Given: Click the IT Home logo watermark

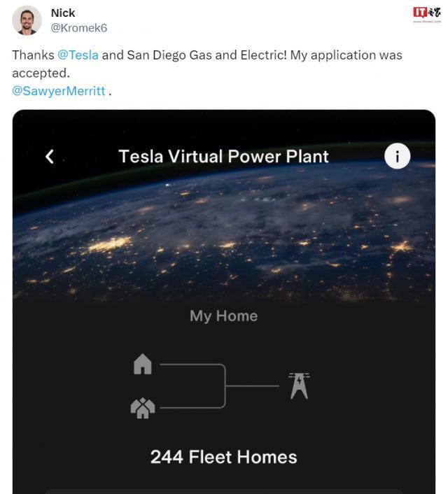Looking at the screenshot, I should point(426,14).
